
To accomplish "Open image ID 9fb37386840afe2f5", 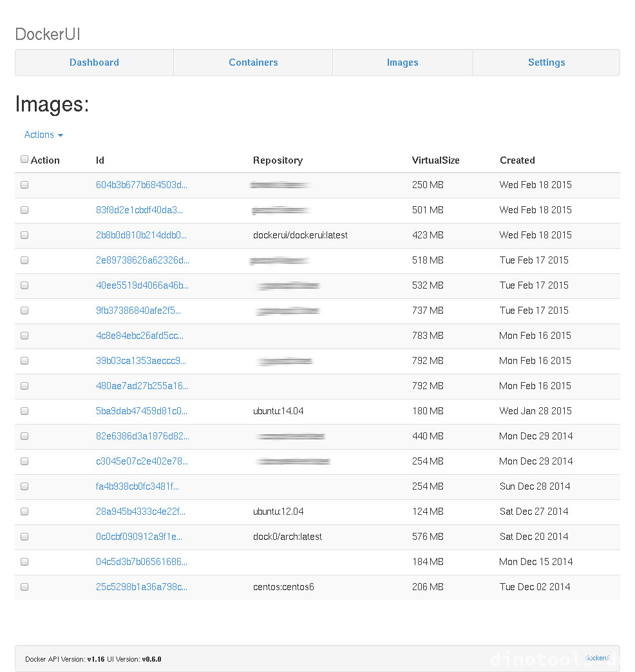I will point(138,311).
